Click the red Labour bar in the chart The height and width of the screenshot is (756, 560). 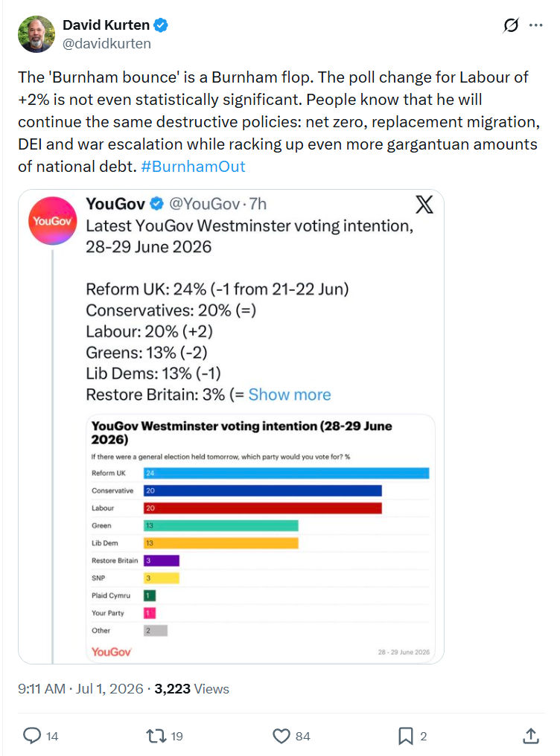coord(262,507)
